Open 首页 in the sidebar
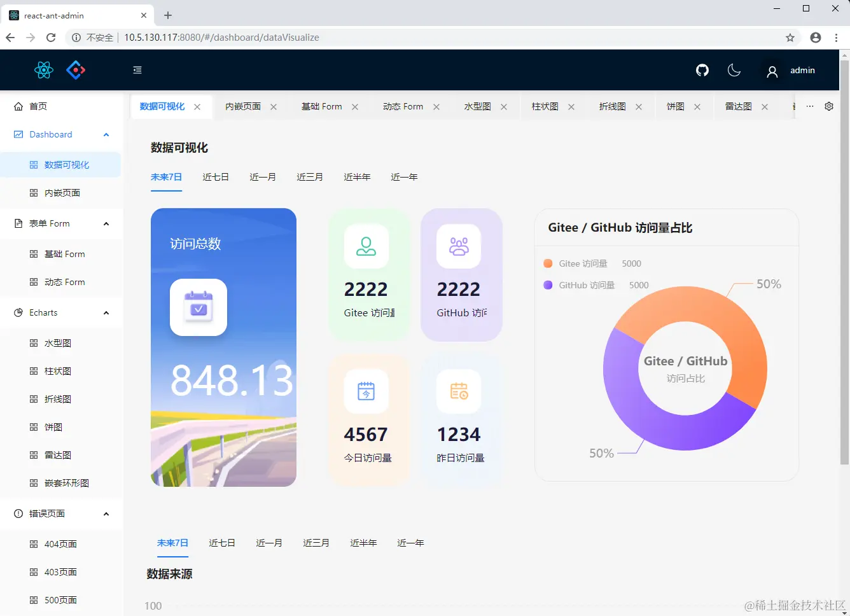The image size is (850, 616). coord(62,106)
